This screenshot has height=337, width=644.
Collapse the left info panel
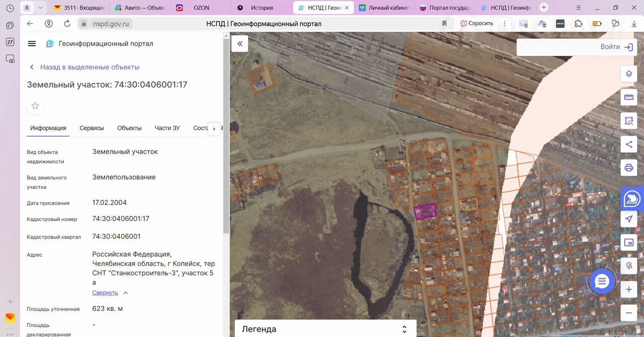tap(240, 44)
